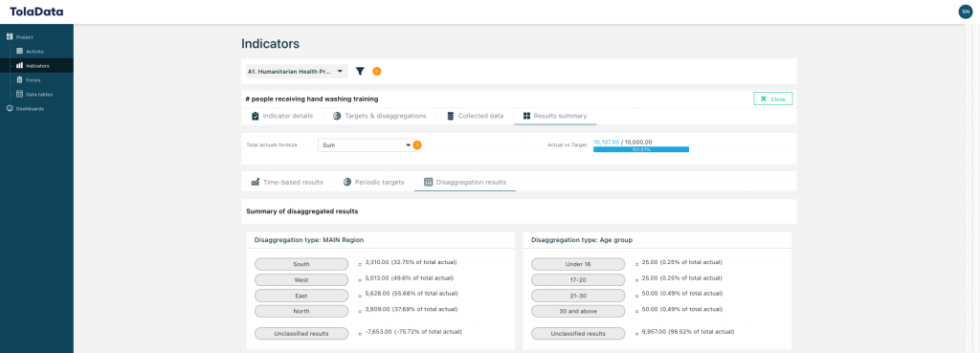
Task: Open Dashboards in the sidebar
Action: click(x=30, y=109)
